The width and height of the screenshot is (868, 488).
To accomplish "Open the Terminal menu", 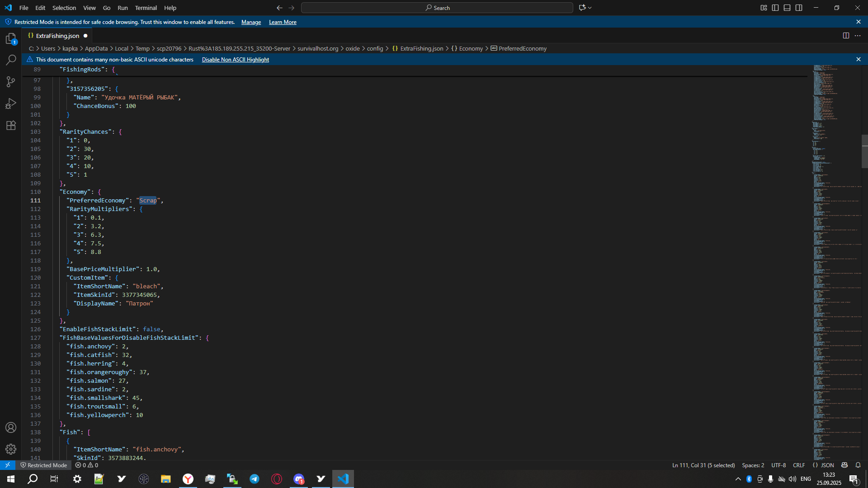I will click(146, 8).
